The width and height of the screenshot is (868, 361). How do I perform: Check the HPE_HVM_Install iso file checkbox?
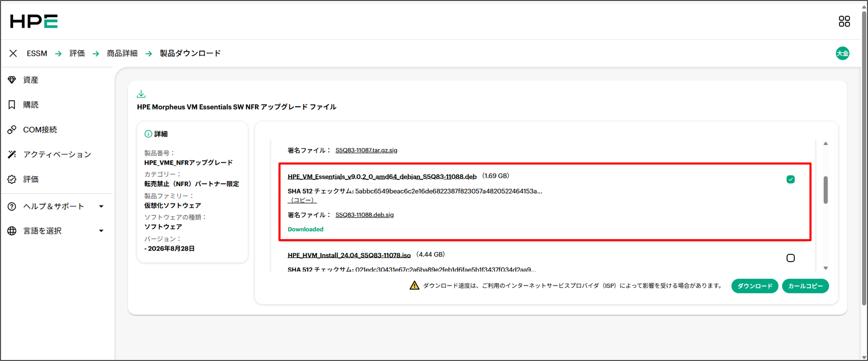coord(790,258)
